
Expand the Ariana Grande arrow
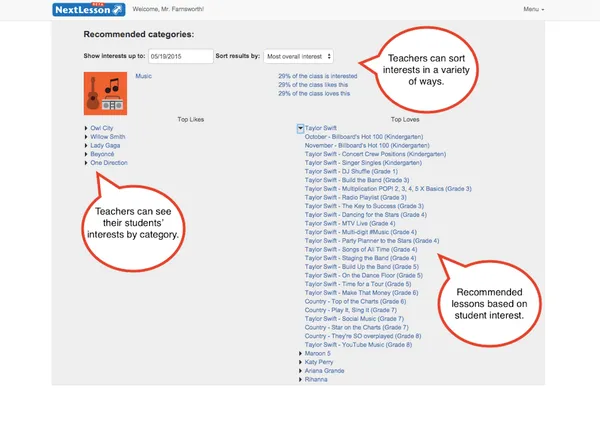300,371
